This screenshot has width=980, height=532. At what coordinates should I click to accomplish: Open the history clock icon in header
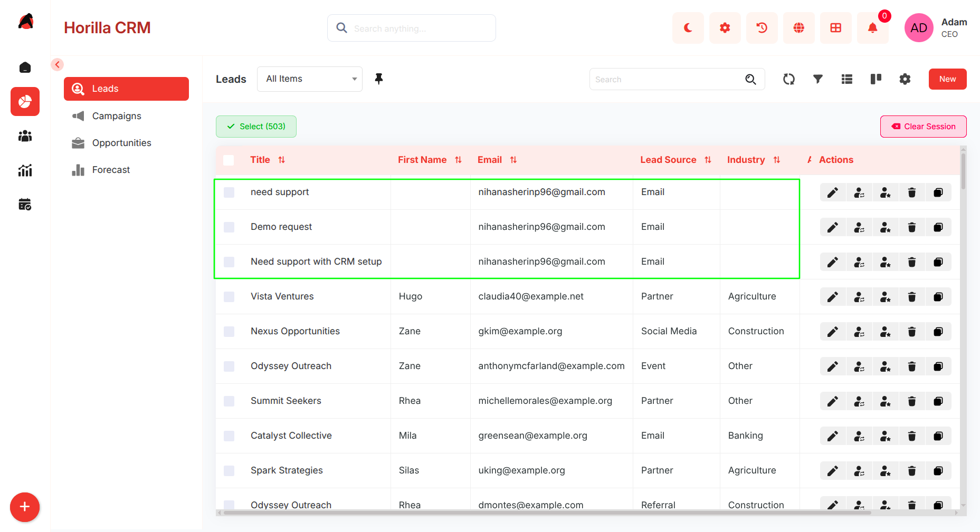[x=762, y=28]
